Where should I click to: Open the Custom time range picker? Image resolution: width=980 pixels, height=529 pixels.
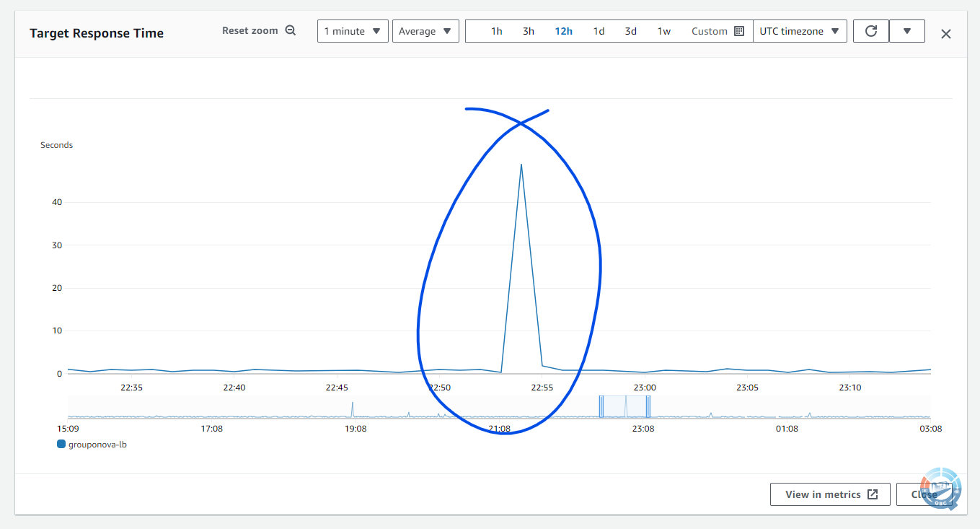tap(718, 31)
